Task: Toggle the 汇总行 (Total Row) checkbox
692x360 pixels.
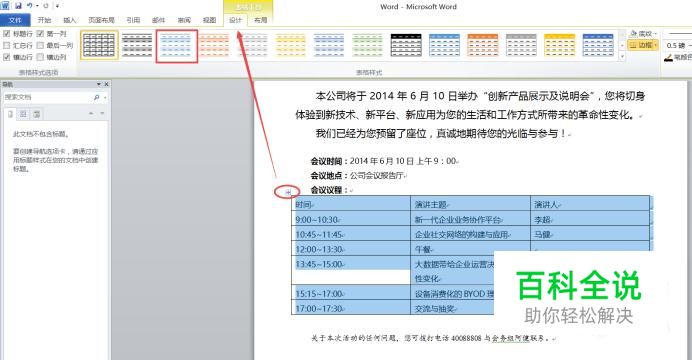Action: (x=7, y=45)
